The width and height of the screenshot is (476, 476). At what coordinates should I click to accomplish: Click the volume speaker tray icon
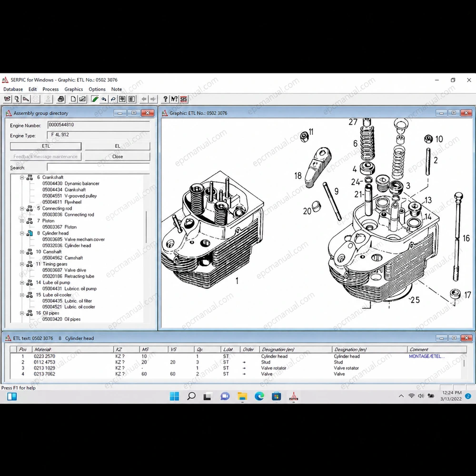421,396
